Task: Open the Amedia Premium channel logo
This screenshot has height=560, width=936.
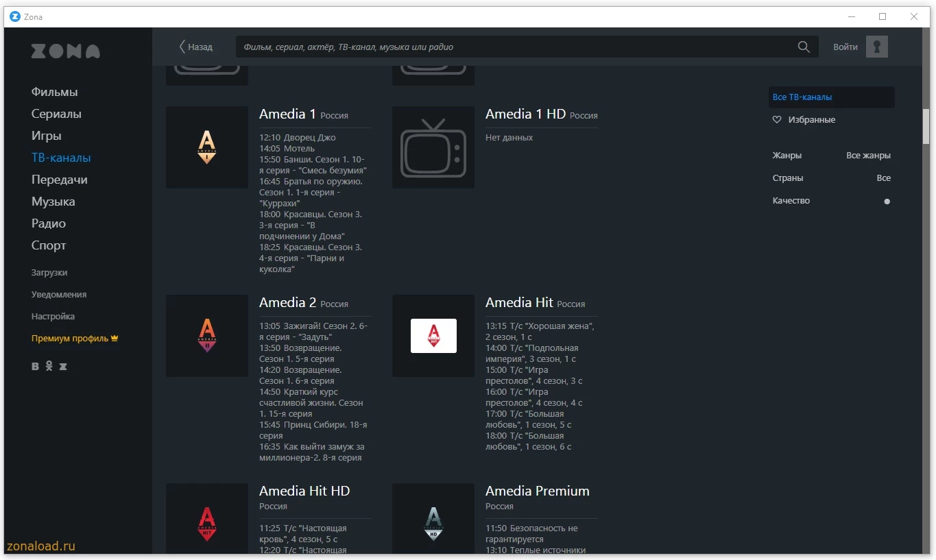Action: (x=433, y=519)
